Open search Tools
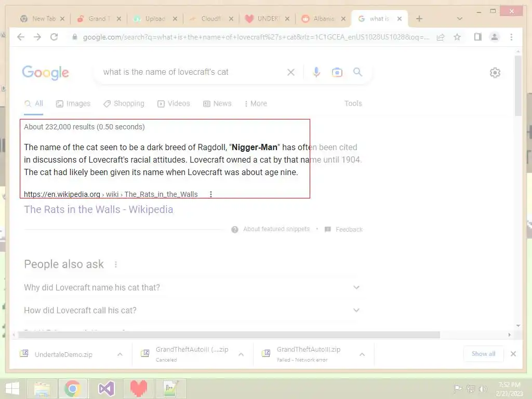This screenshot has height=399, width=532. pyautogui.click(x=353, y=103)
